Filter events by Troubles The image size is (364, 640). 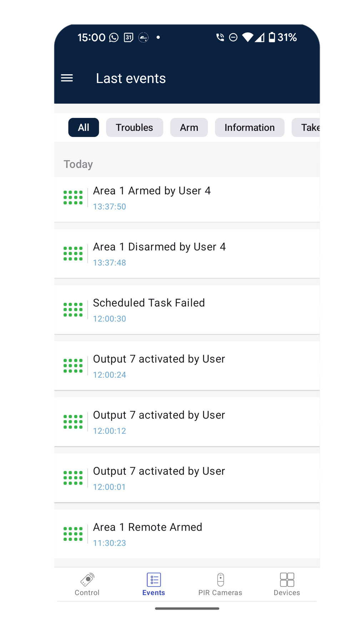[x=135, y=127]
